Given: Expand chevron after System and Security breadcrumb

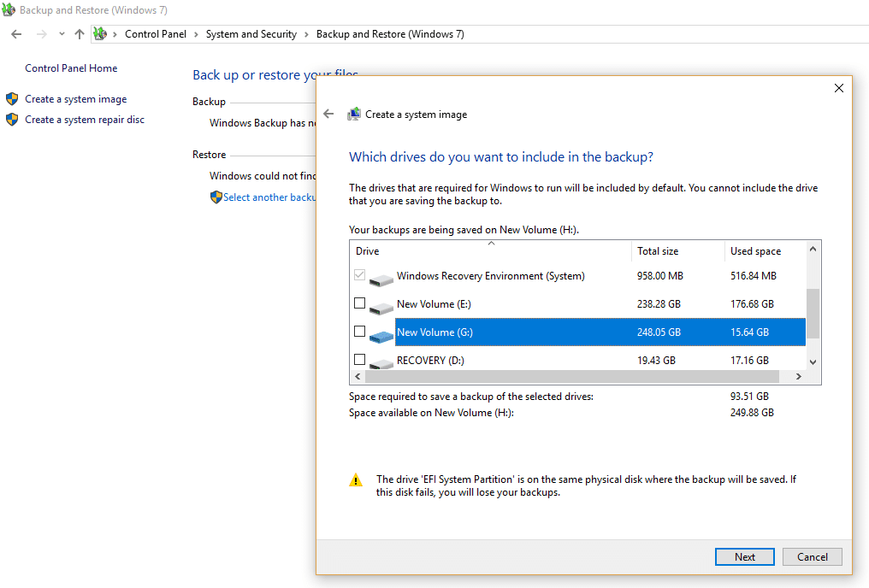Looking at the screenshot, I should point(306,34).
